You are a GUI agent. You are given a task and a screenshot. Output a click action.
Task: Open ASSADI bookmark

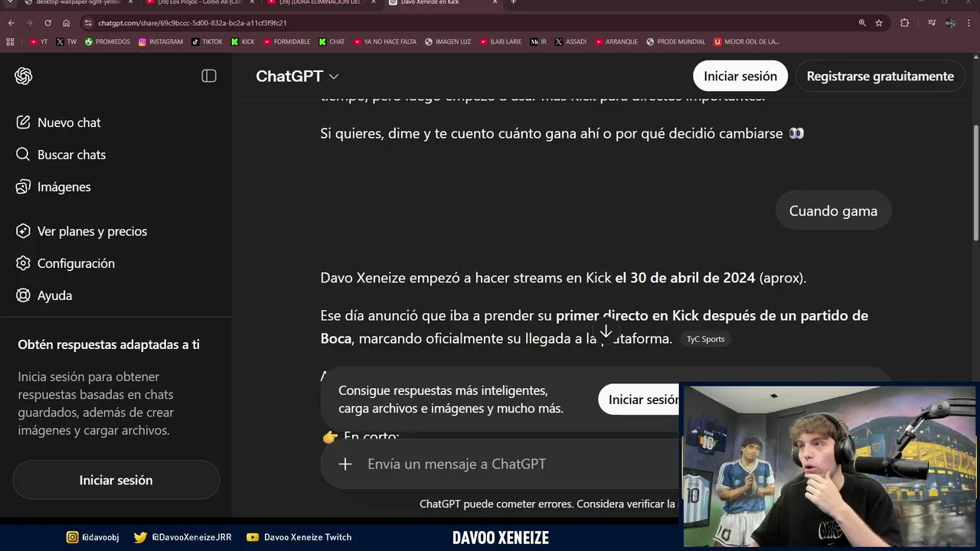[570, 41]
